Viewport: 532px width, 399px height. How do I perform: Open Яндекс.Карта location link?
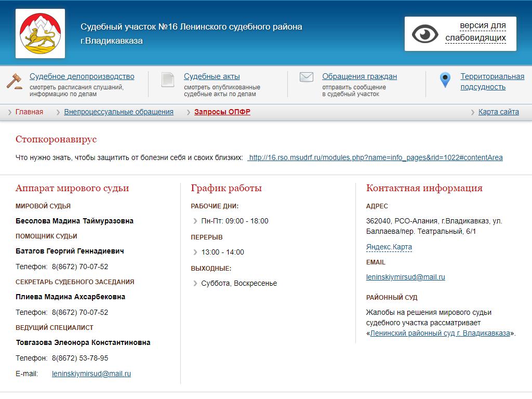coord(389,247)
